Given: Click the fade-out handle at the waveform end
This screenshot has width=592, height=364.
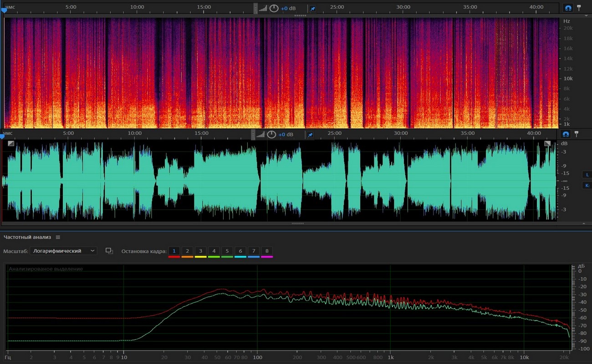Looking at the screenshot, I should click(547, 143).
